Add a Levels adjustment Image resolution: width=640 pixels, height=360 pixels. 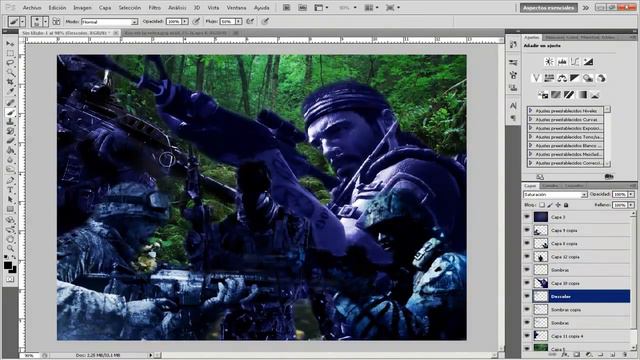562,62
